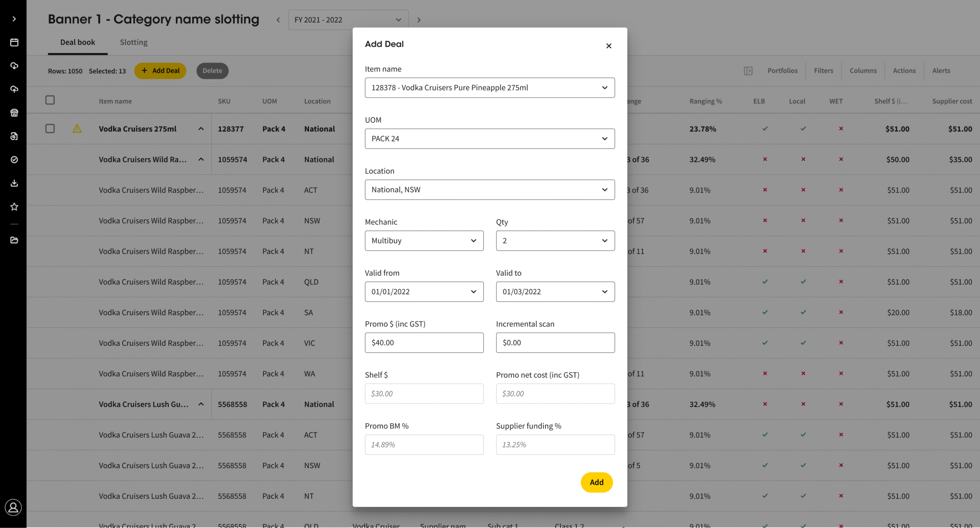The height and width of the screenshot is (528, 980).
Task: Open the store icon in sidebar
Action: [14, 112]
